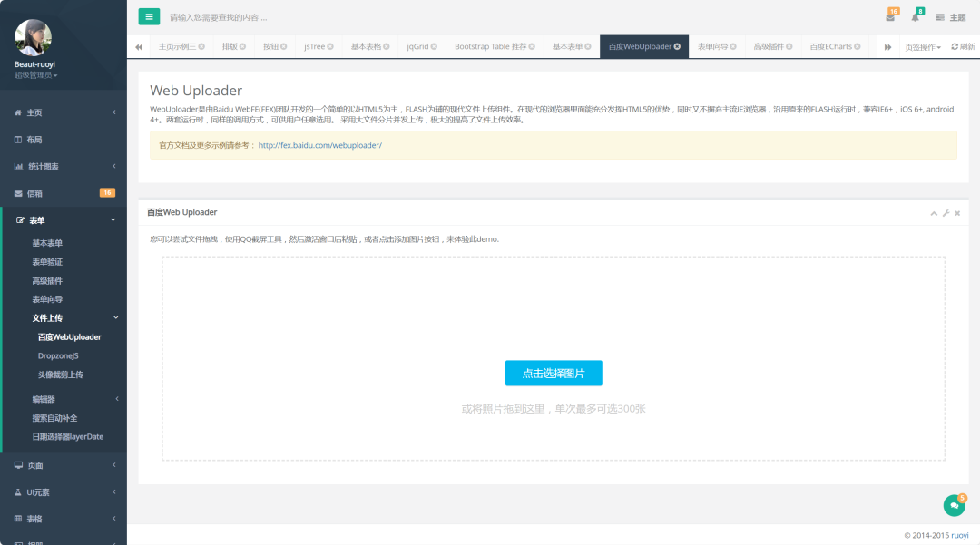Expand the 页面 sidebar menu
The width and height of the screenshot is (980, 545).
click(x=64, y=465)
